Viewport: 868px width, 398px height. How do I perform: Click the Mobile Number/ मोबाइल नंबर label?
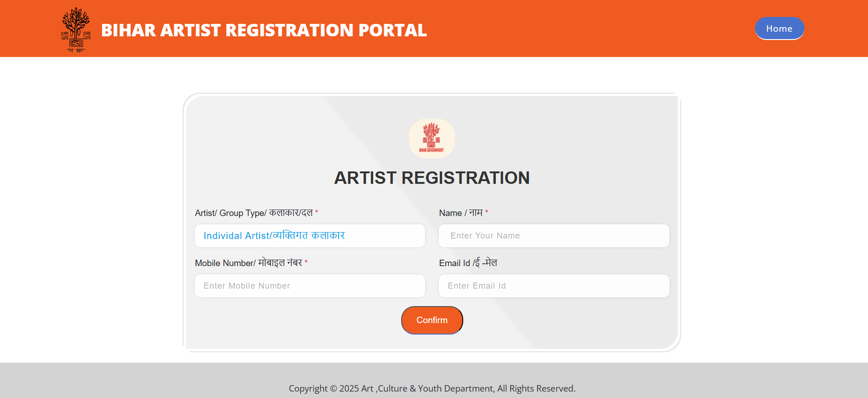click(x=249, y=263)
